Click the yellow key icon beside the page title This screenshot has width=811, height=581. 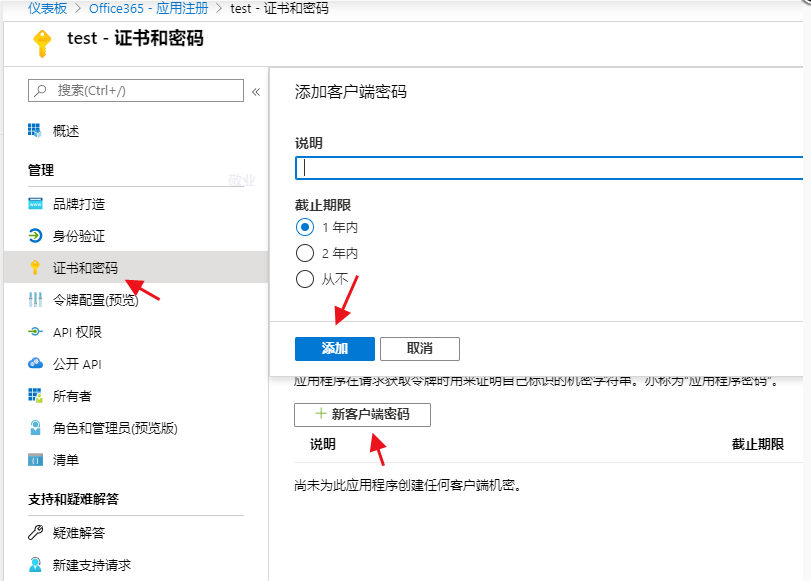tap(42, 43)
